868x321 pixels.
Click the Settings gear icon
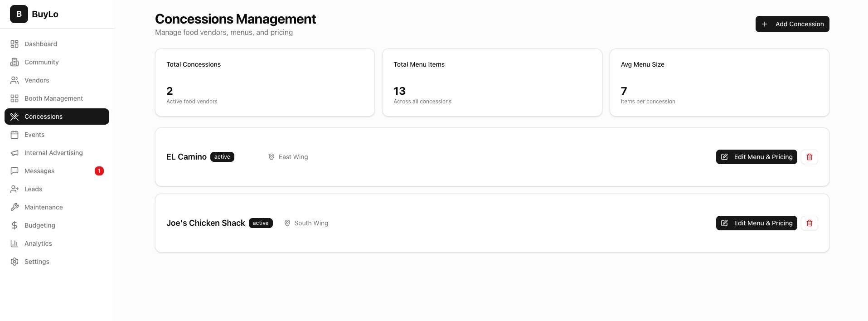[15, 262]
